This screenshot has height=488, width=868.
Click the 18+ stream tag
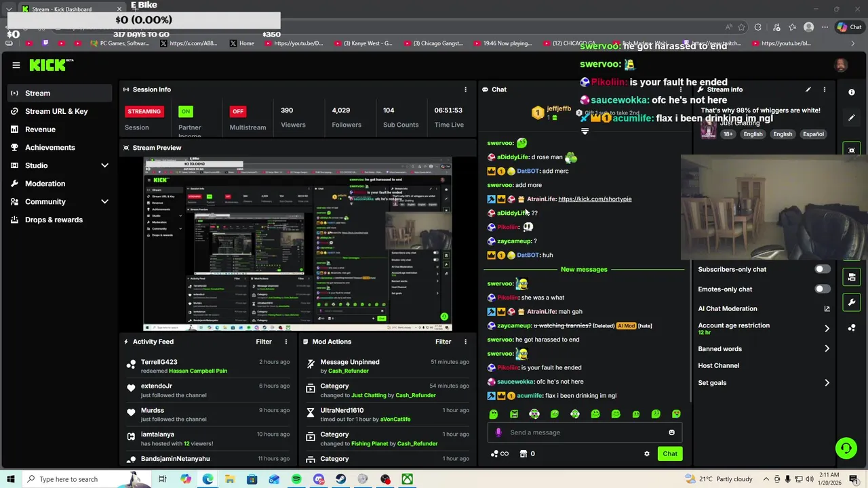click(x=728, y=134)
